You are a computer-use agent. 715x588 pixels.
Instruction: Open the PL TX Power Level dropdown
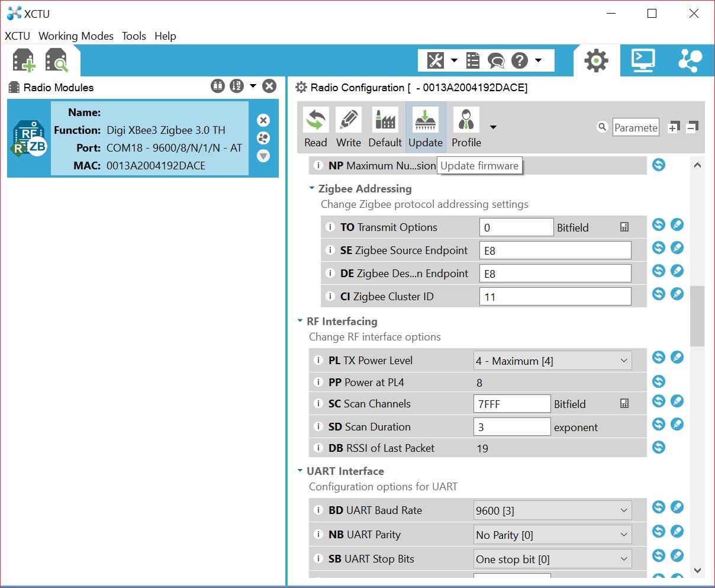click(553, 361)
